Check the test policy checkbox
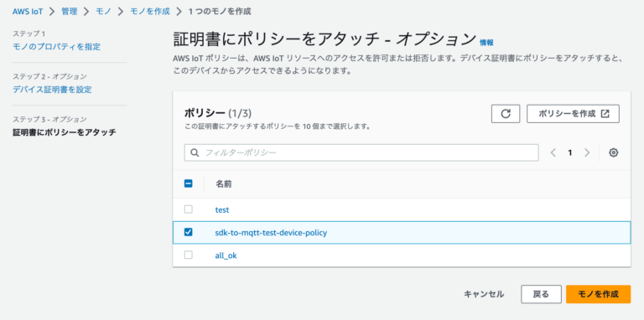Viewport: 644px width, 320px height. coord(188,209)
